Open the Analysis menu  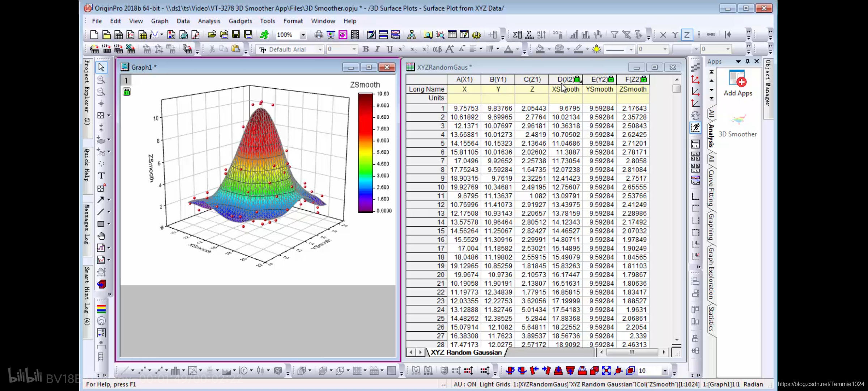point(209,21)
